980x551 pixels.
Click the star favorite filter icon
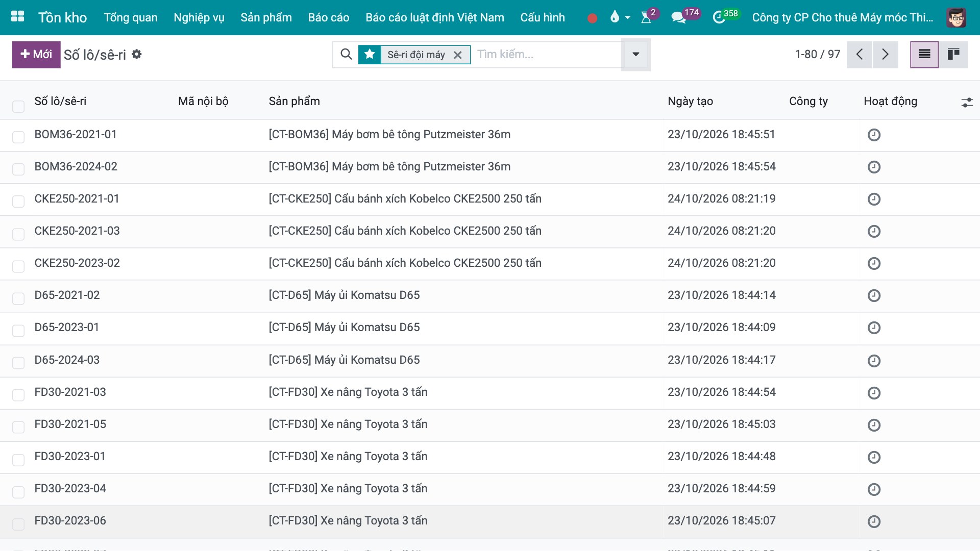coord(370,54)
